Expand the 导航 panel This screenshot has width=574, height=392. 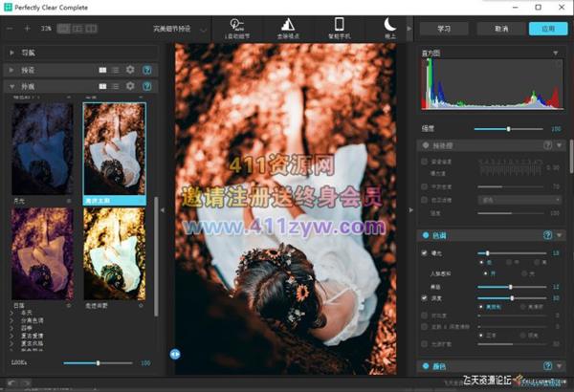11,54
